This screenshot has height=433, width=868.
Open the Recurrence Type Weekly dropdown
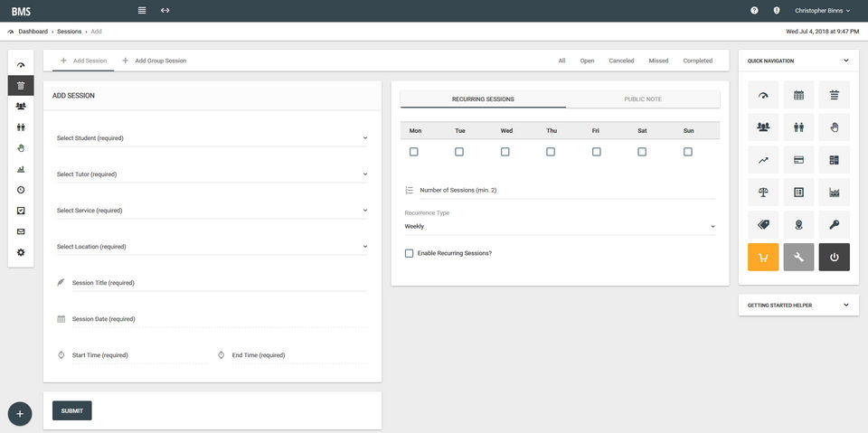[560, 227]
